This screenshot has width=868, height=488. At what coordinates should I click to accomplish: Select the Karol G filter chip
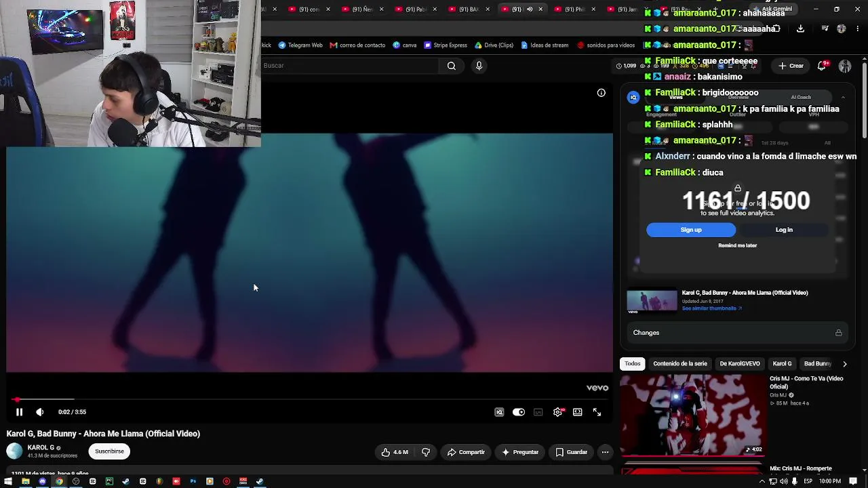click(783, 364)
